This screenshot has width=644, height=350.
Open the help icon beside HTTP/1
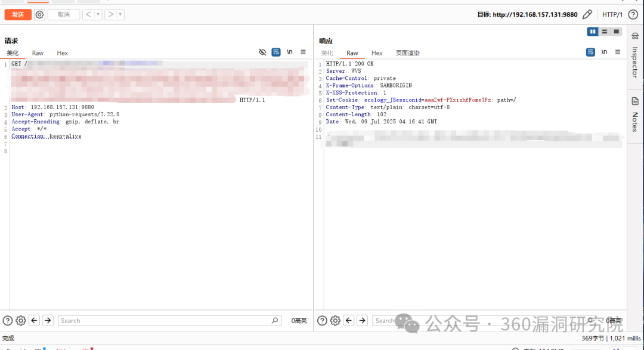click(x=633, y=14)
